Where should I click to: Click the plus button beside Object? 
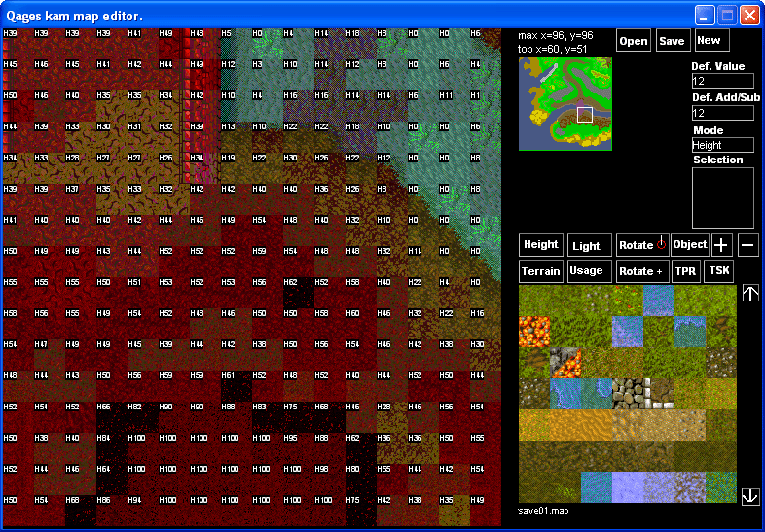pos(722,245)
